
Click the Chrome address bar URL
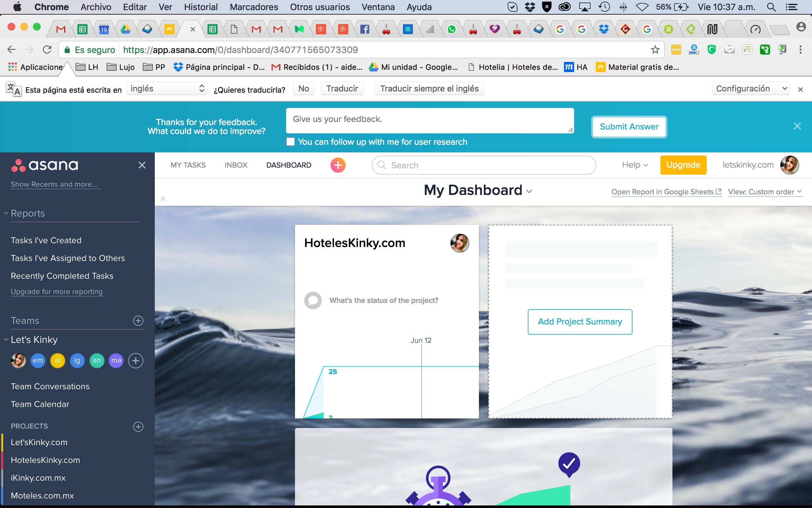pos(240,50)
